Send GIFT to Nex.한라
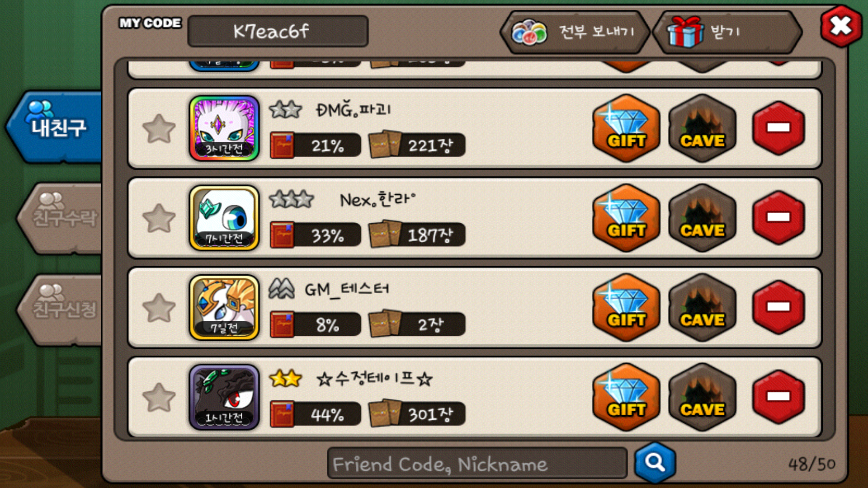 626,218
